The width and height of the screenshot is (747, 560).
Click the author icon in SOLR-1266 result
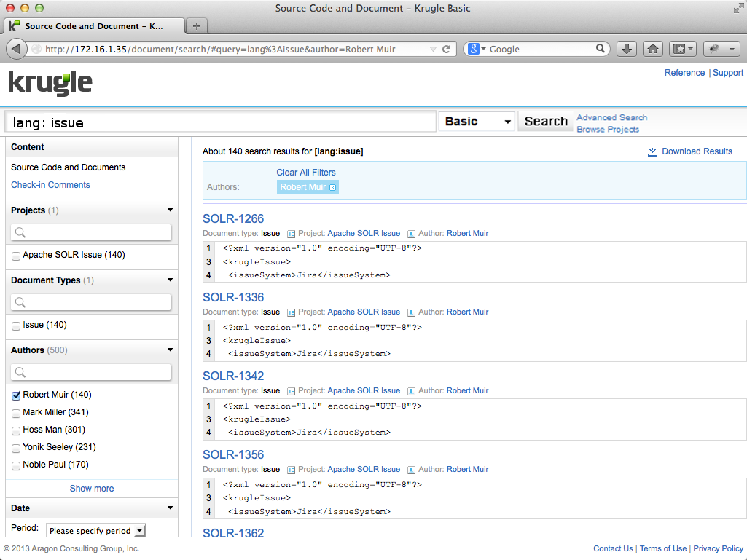pos(410,234)
